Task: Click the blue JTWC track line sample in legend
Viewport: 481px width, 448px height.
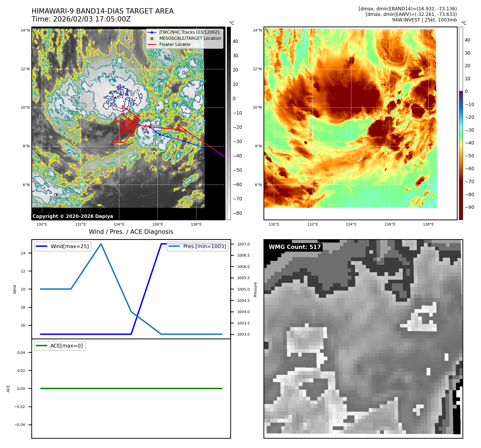Action: tap(152, 32)
